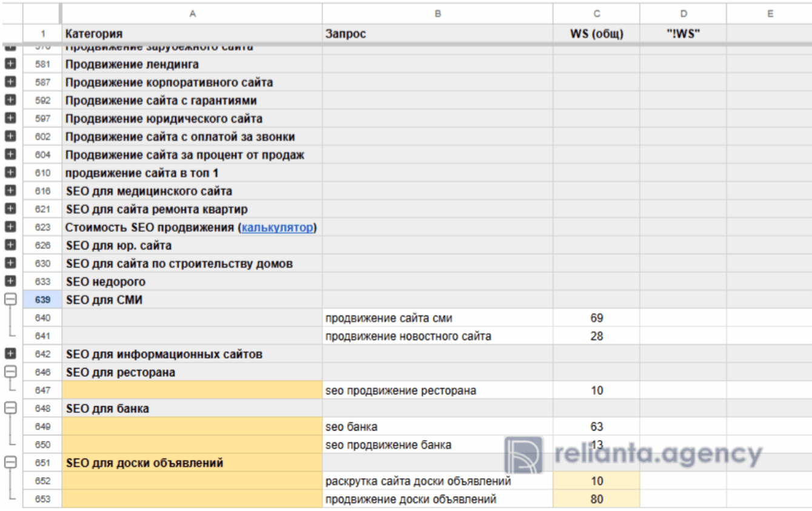812x511 pixels.
Task: Expand the Стоимость SEO продвижения group
Action: pos(10,227)
